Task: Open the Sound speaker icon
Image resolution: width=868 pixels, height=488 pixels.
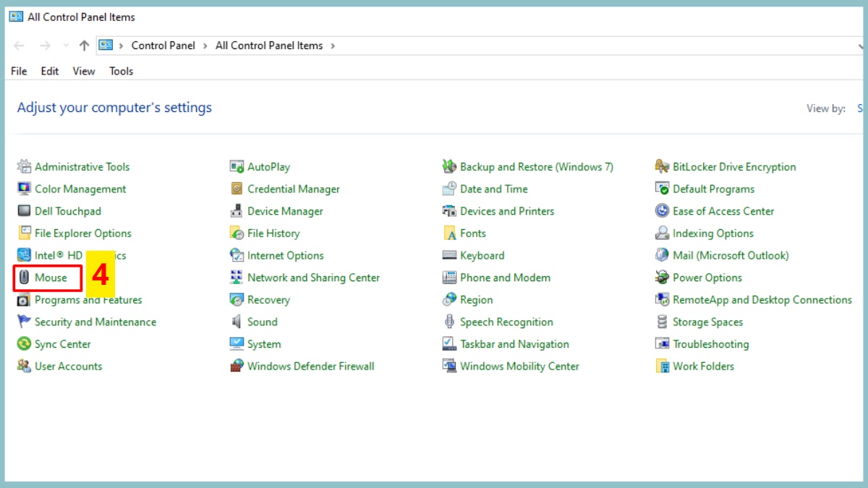Action: [237, 322]
